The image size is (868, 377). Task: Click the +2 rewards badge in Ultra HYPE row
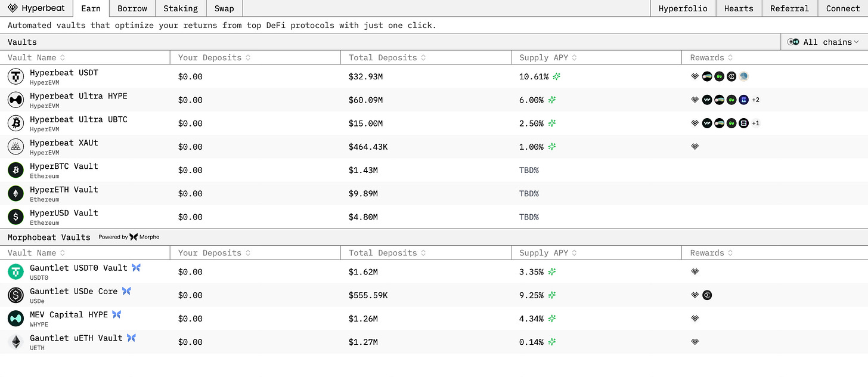[755, 100]
